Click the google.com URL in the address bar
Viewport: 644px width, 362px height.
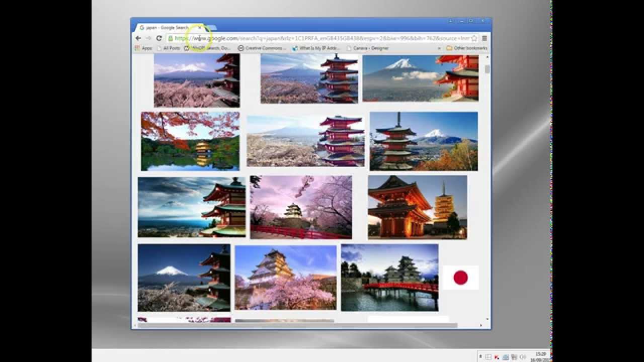click(322, 38)
